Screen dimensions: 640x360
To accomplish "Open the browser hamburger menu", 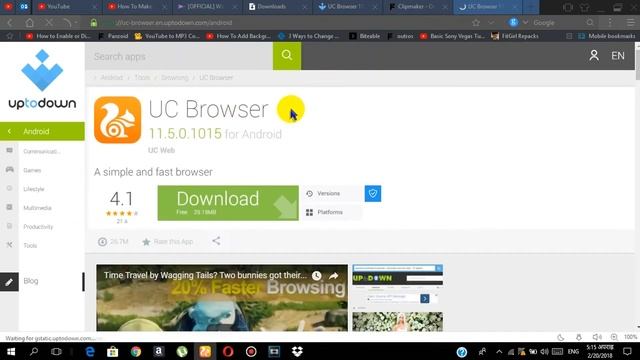I will (631, 23).
